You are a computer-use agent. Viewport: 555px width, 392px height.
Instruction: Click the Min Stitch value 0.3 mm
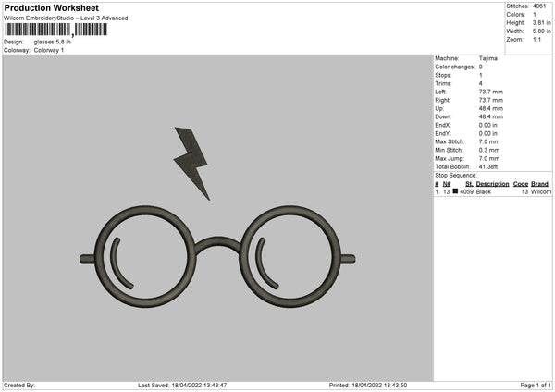489,150
